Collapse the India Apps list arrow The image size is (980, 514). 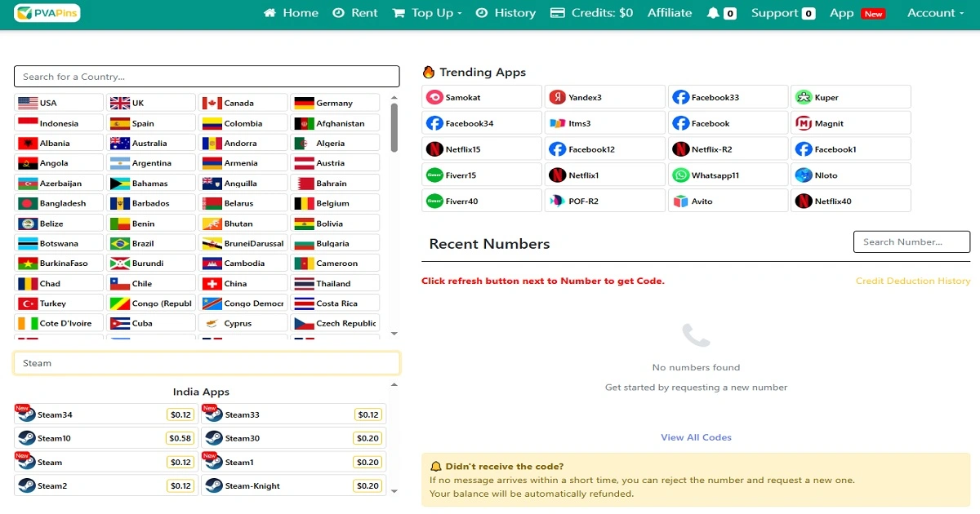click(394, 384)
